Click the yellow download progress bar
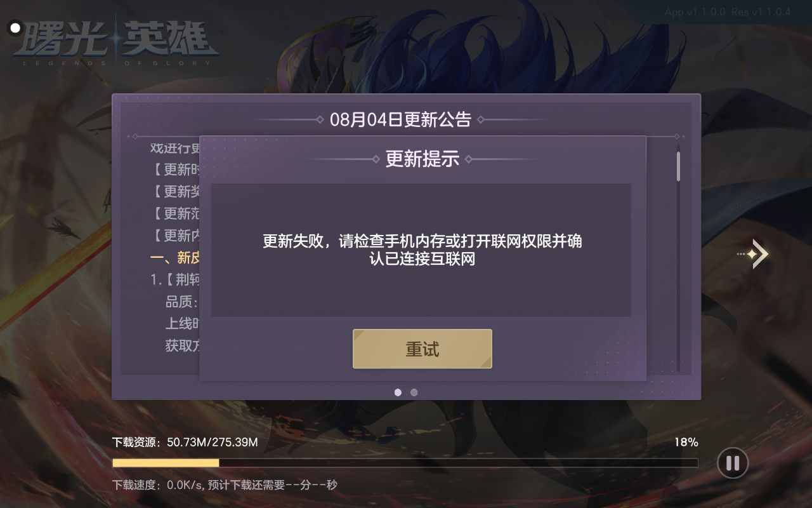Screen dimensions: 812x508 [x=166, y=463]
